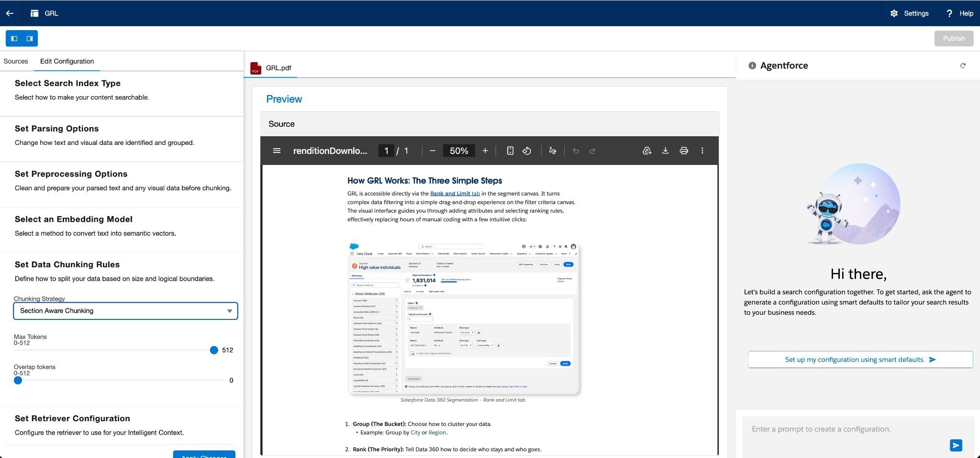980x458 pixels.
Task: Open Help question mark icon
Action: pyautogui.click(x=949, y=13)
